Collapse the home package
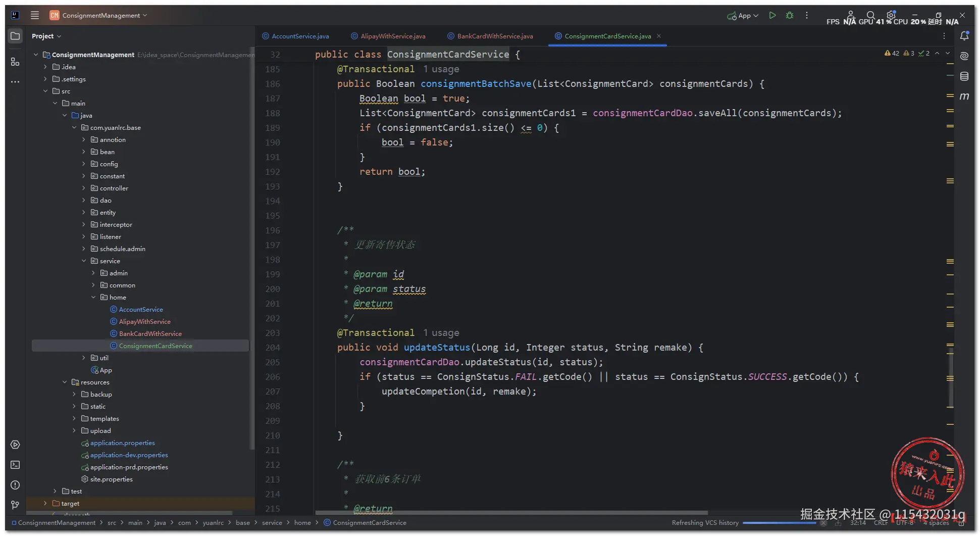Screen dimensions: 980x536 pyautogui.click(x=93, y=297)
